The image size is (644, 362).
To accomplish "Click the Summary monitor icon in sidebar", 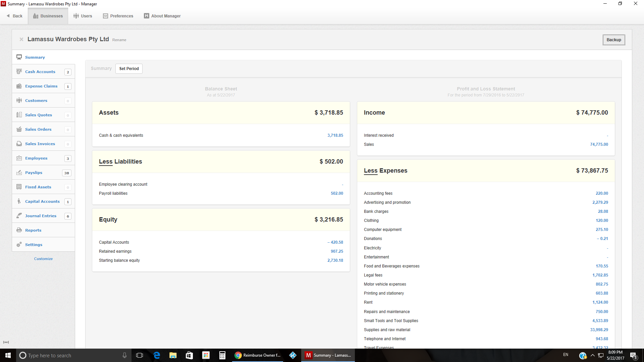I will click(19, 57).
